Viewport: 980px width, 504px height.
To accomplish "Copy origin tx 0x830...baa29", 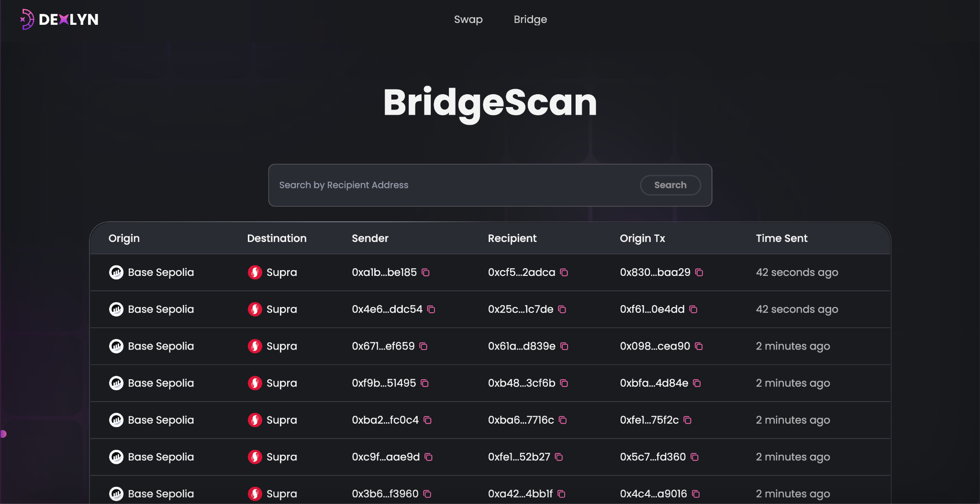I will [x=699, y=273].
